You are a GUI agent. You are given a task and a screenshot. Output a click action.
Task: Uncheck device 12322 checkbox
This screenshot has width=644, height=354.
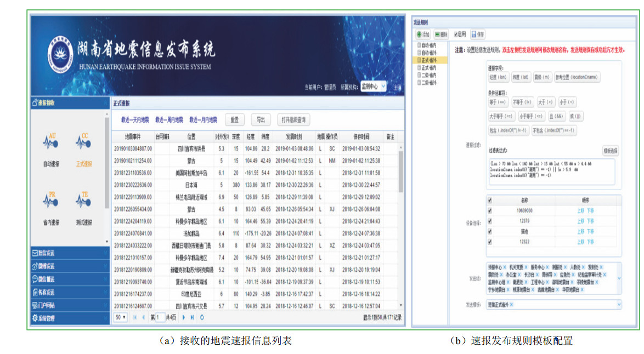pos(489,242)
